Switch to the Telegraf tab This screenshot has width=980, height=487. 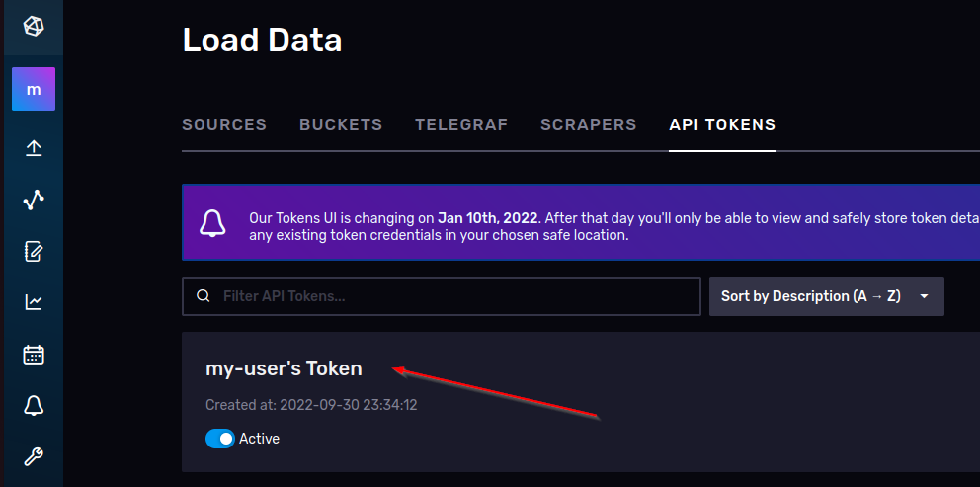point(461,125)
